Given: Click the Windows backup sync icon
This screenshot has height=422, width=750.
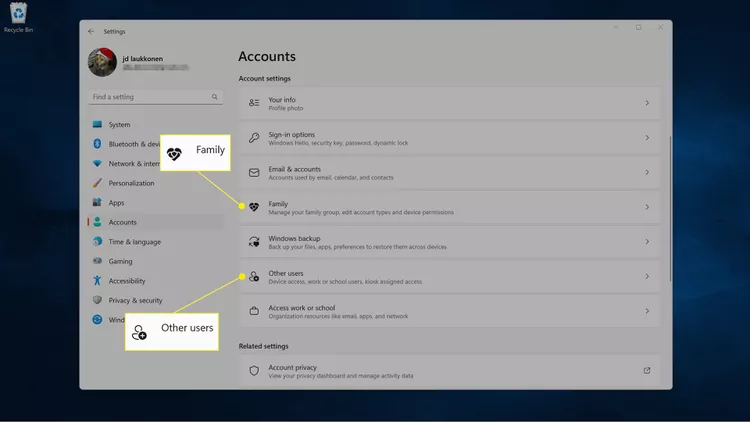Looking at the screenshot, I should pos(254,242).
